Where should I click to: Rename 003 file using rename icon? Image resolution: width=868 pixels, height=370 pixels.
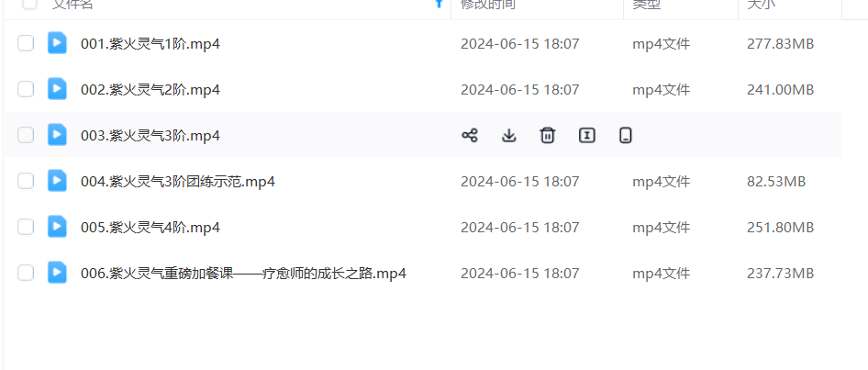pyautogui.click(x=587, y=135)
